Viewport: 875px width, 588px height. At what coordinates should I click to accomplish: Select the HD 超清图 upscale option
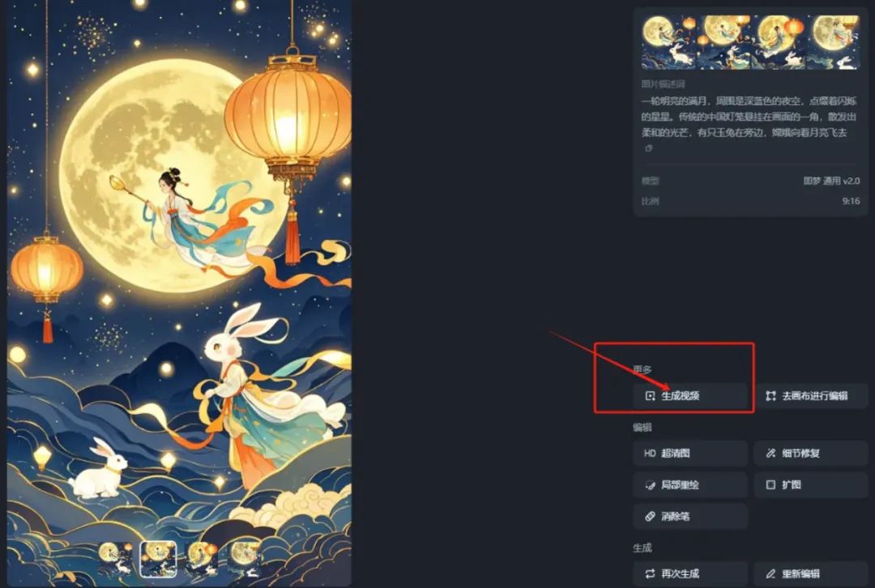click(x=689, y=453)
